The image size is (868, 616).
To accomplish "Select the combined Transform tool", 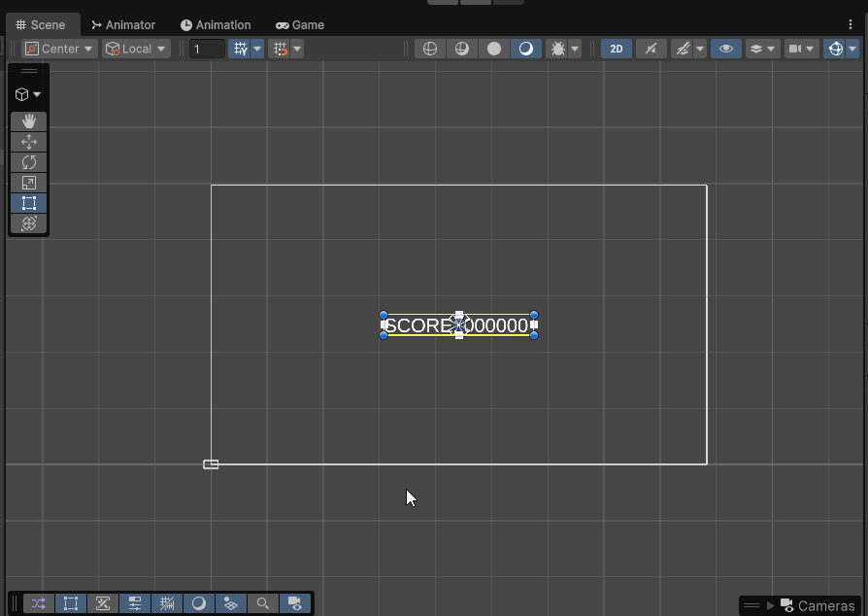I will [29, 223].
